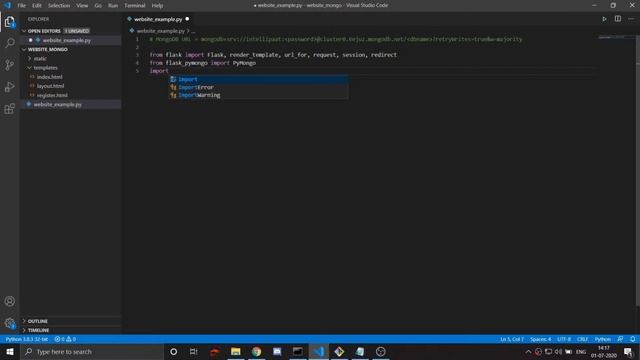Open the Go menu
The width and height of the screenshot is (640, 360).
click(x=98, y=5)
